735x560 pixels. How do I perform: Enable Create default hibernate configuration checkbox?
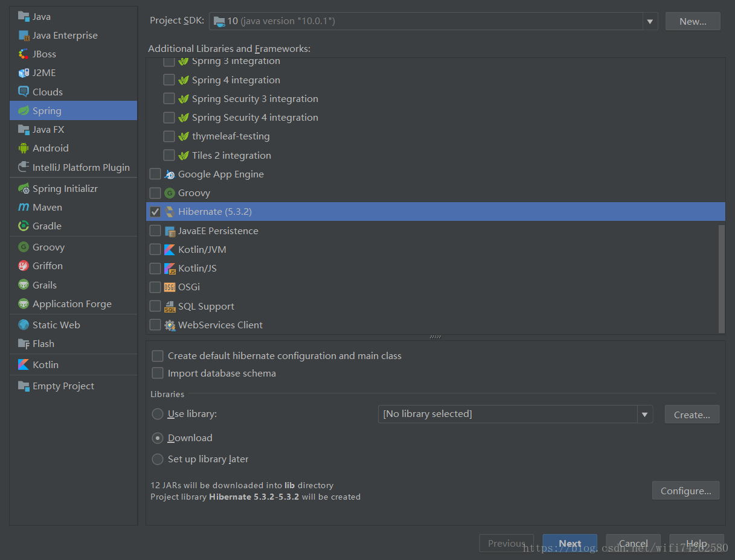tap(158, 355)
